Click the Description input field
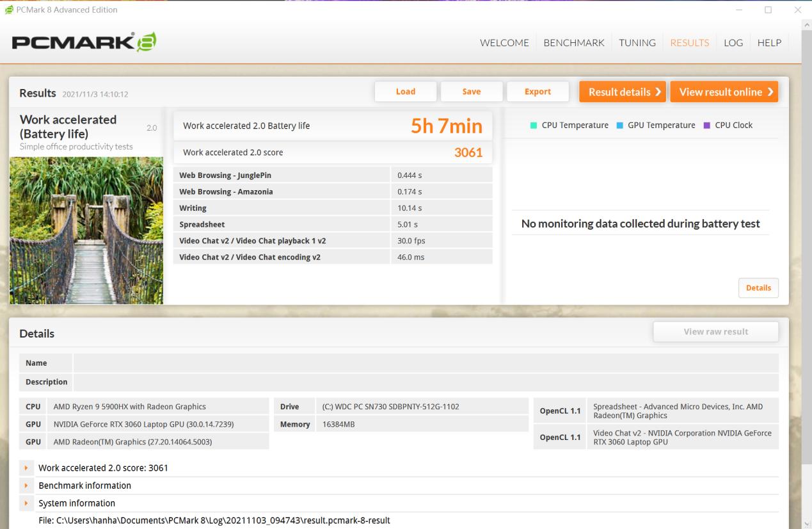812x529 pixels. (x=426, y=382)
